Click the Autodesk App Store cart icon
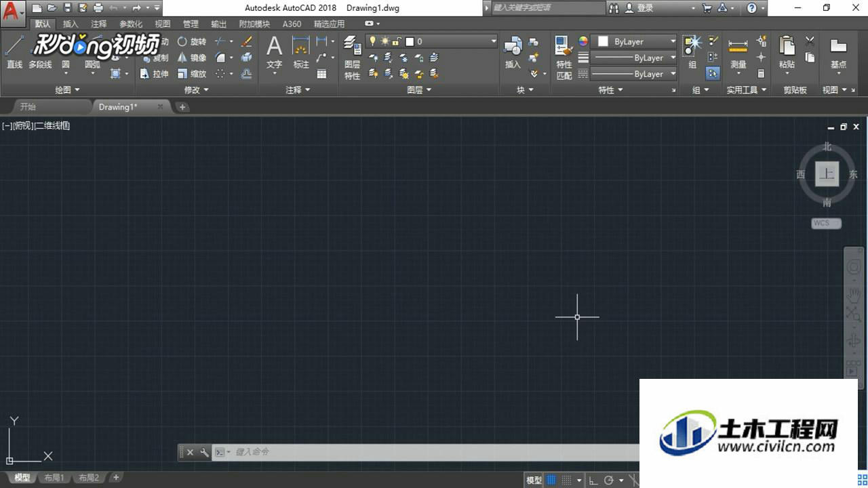 [707, 8]
